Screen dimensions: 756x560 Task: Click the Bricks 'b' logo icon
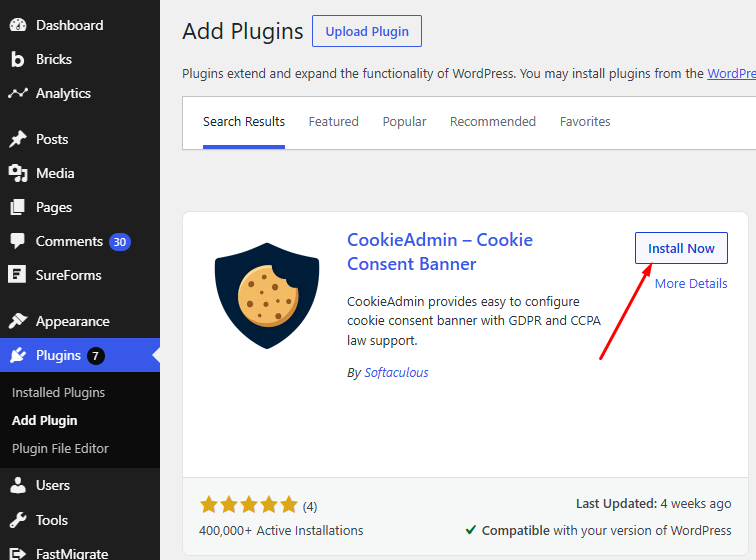[x=17, y=59]
